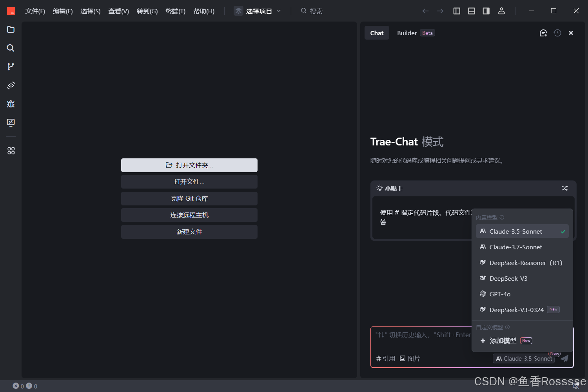Click the #引用 reference button
Screen dimensions: 588x392
[x=386, y=358]
